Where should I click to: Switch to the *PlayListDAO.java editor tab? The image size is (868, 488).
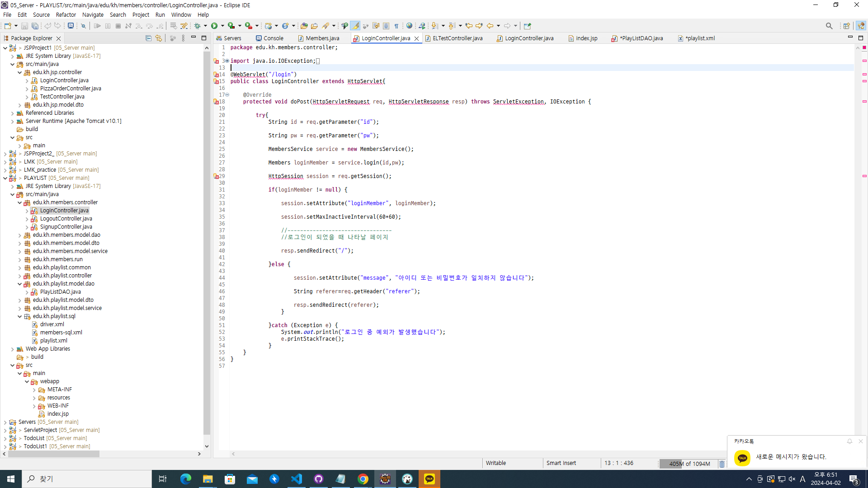point(642,38)
